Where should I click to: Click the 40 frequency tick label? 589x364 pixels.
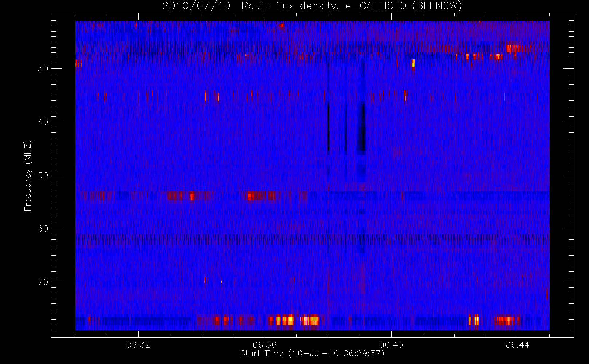(x=43, y=122)
